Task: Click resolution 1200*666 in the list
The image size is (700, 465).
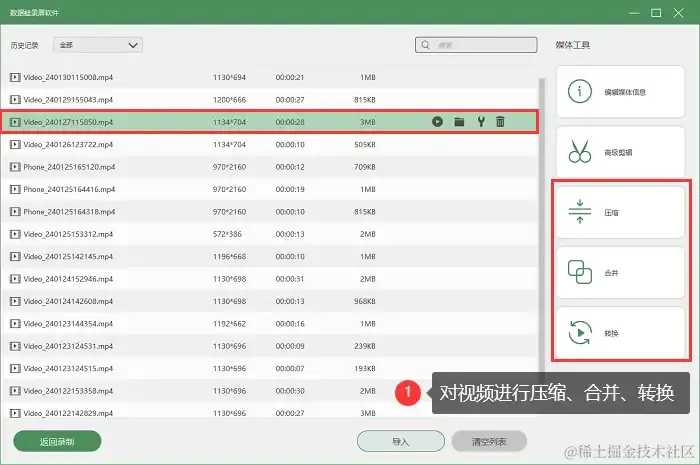Action: click(x=229, y=100)
